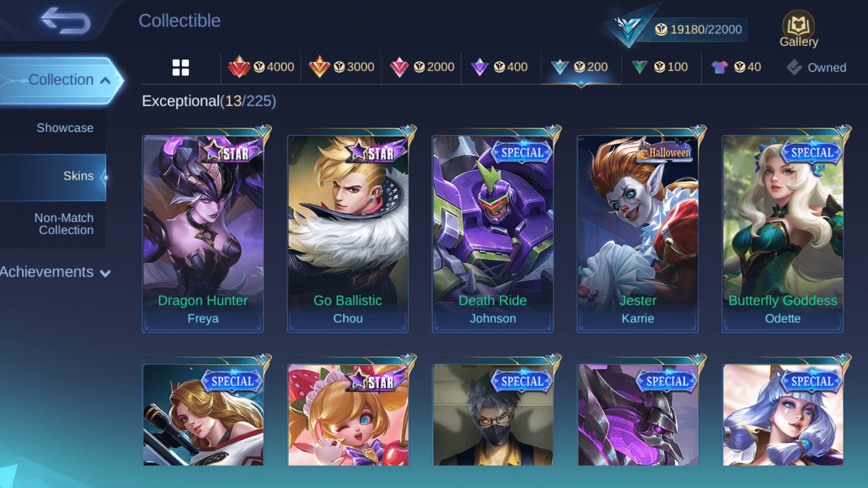Show all tiers with grid icon

tap(181, 68)
